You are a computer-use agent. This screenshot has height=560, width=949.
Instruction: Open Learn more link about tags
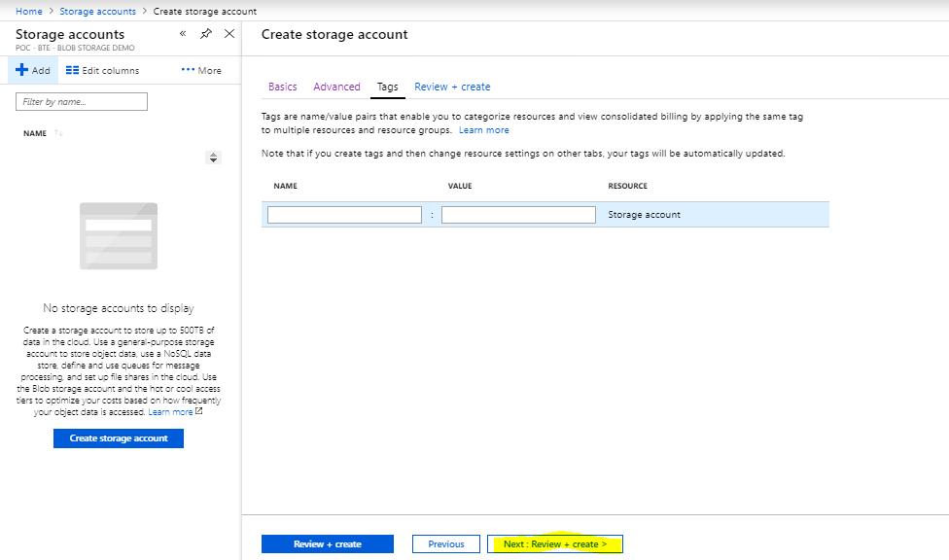[483, 130]
